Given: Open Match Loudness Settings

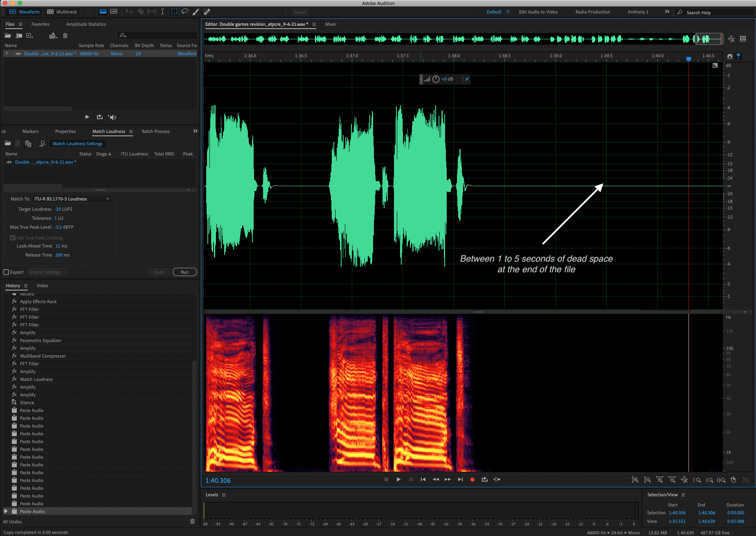Looking at the screenshot, I should 78,144.
